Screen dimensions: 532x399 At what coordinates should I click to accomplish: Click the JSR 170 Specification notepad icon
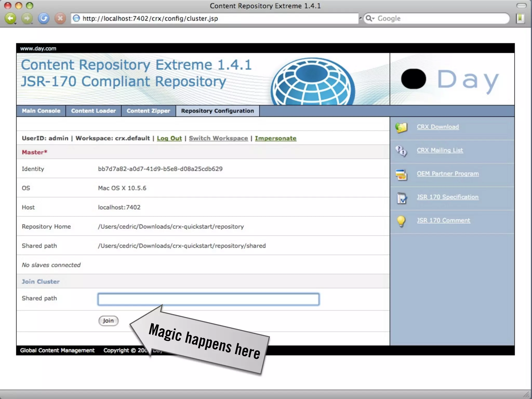(402, 198)
